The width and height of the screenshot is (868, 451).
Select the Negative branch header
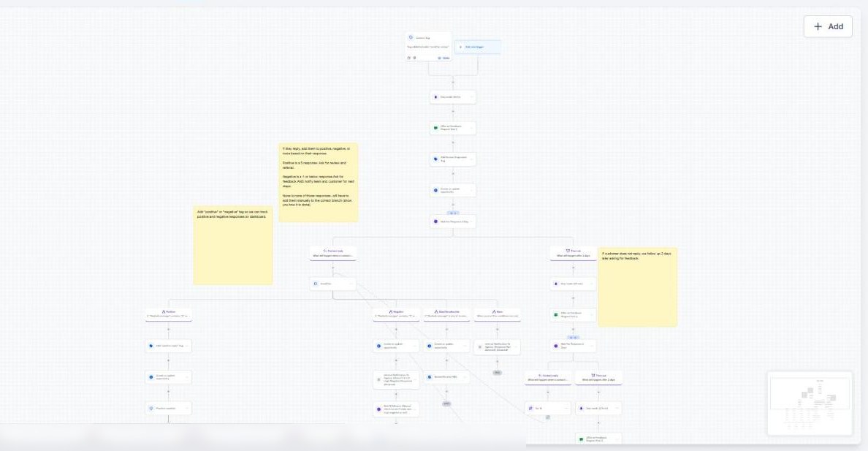coord(396,314)
